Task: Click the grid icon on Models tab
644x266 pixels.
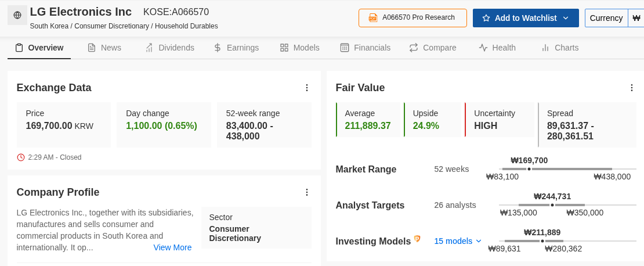Action: point(284,48)
